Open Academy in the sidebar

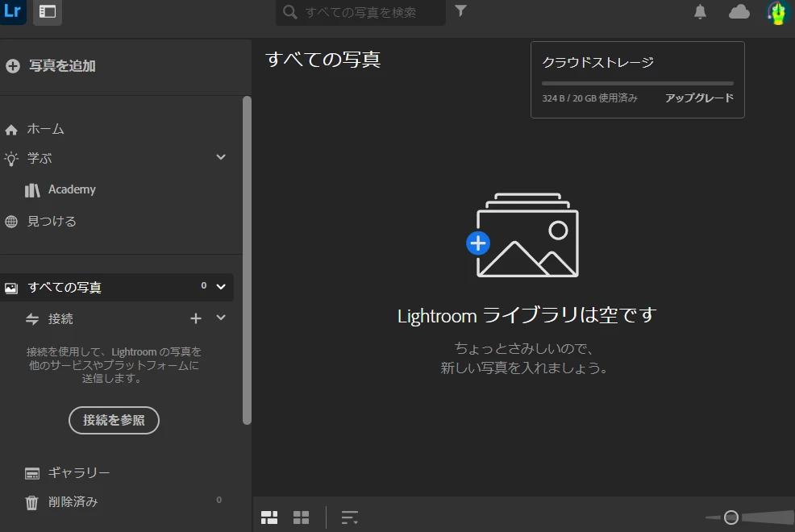click(x=72, y=189)
